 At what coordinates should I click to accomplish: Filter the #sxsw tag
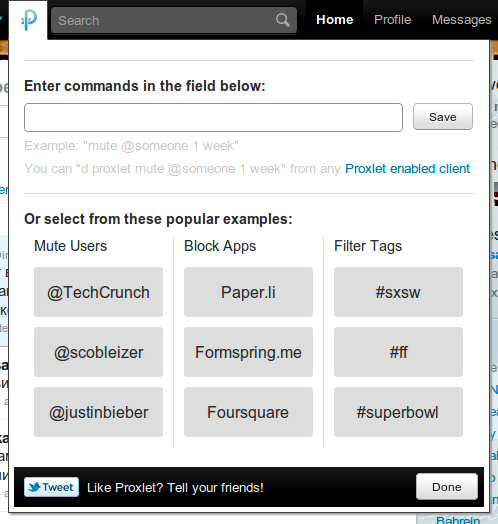coord(398,292)
